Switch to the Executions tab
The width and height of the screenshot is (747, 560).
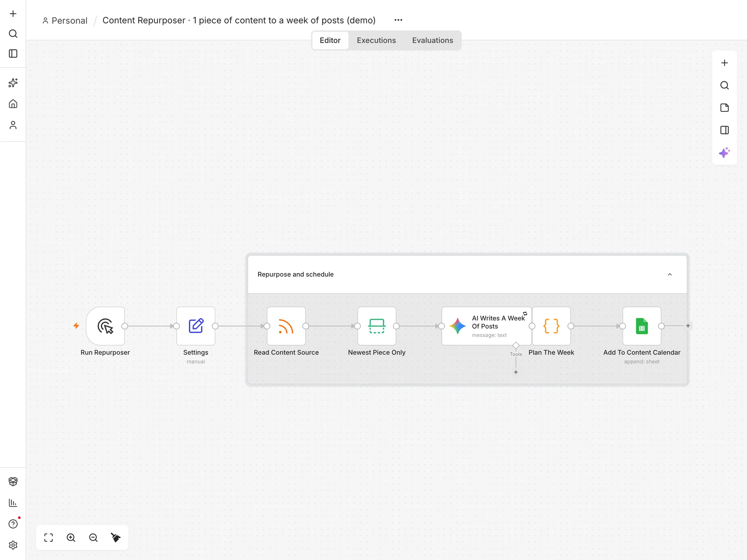click(376, 40)
